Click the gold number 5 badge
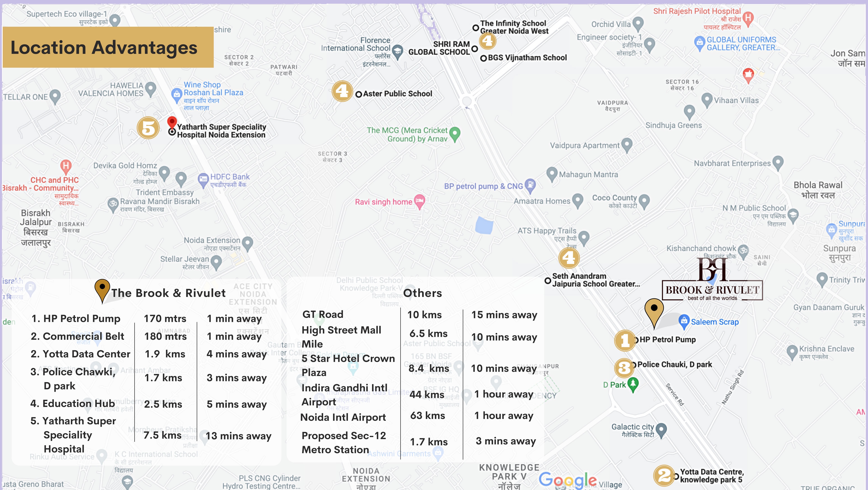 tap(148, 128)
